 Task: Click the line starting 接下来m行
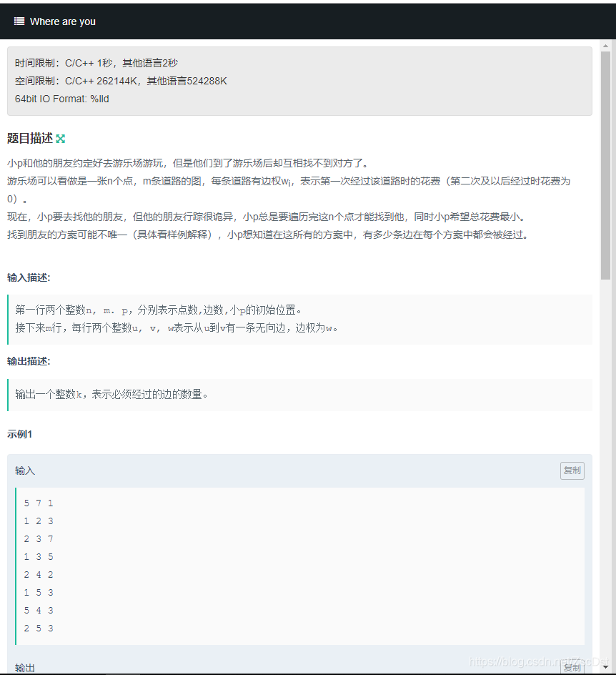tap(177, 328)
